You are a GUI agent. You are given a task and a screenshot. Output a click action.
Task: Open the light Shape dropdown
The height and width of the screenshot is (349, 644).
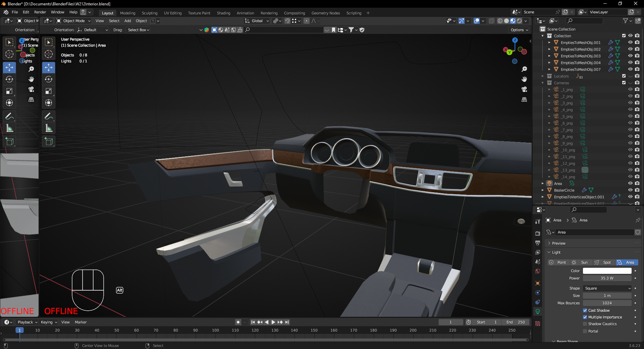(607, 288)
